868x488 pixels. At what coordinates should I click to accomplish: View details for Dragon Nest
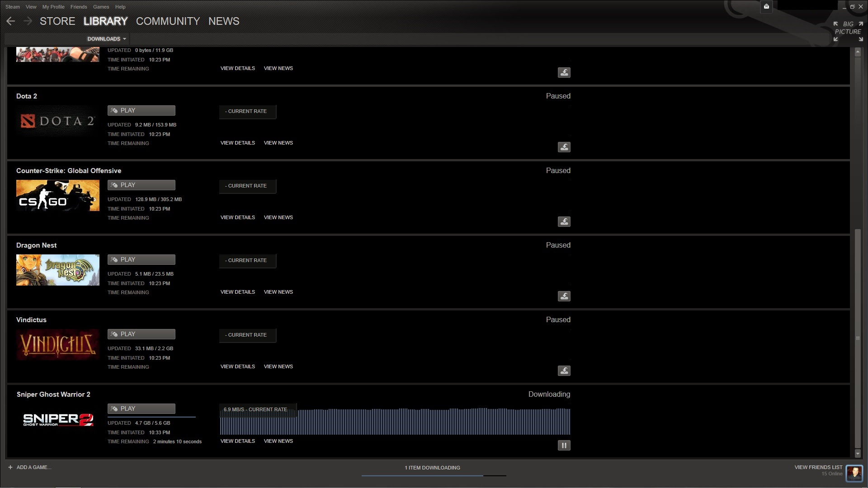click(238, 292)
